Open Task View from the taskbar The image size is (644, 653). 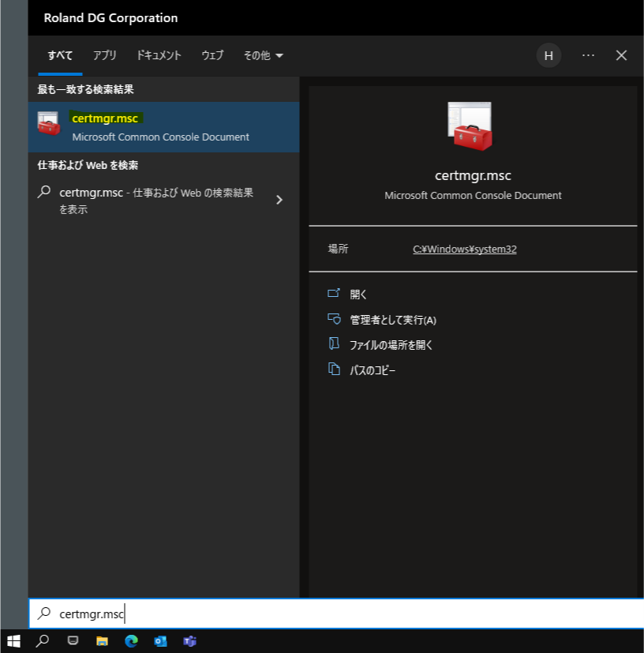73,641
